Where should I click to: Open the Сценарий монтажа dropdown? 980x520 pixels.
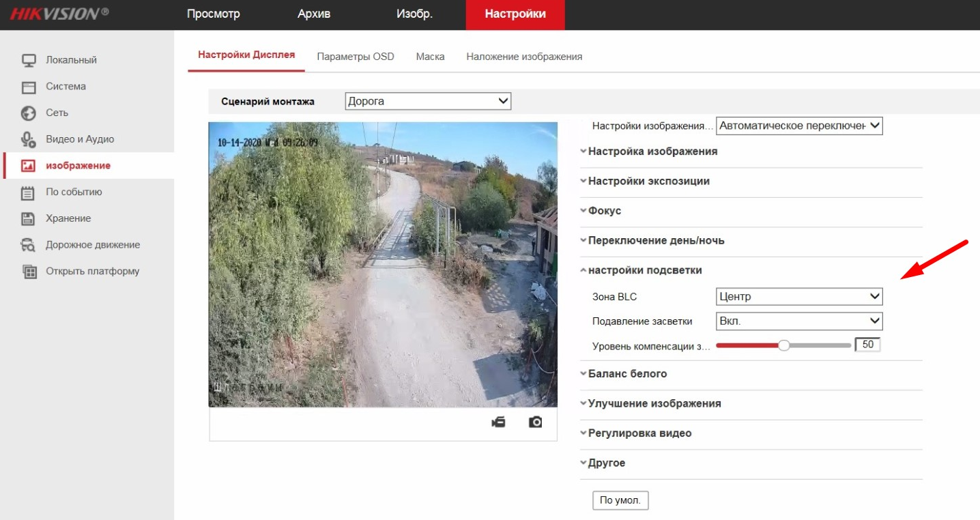428,101
